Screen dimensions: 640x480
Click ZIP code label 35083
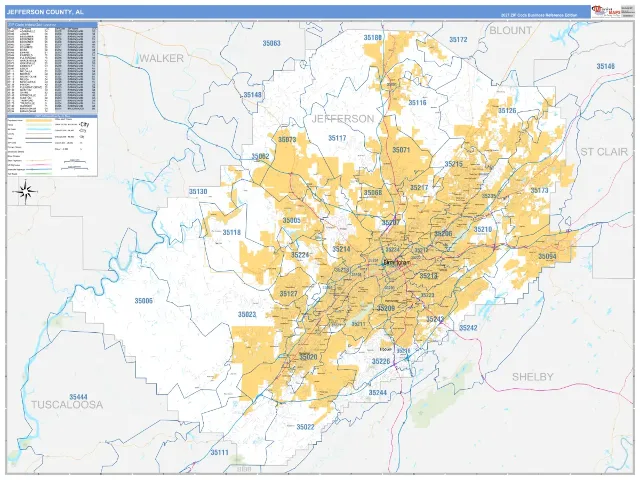point(271,43)
